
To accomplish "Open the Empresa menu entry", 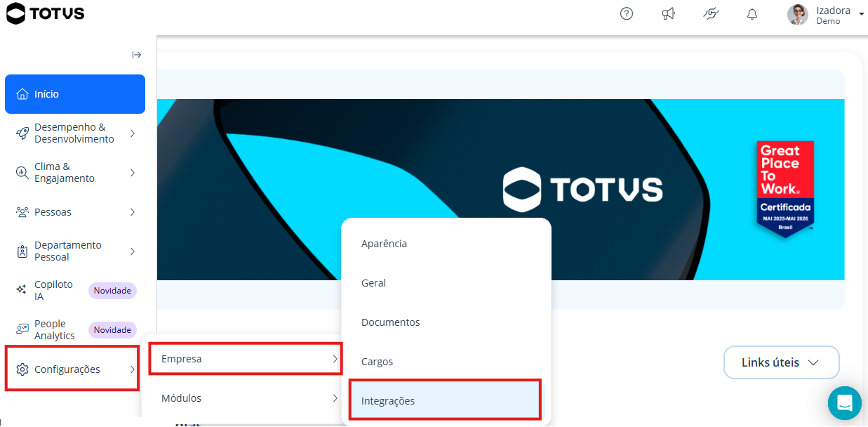I will (246, 359).
